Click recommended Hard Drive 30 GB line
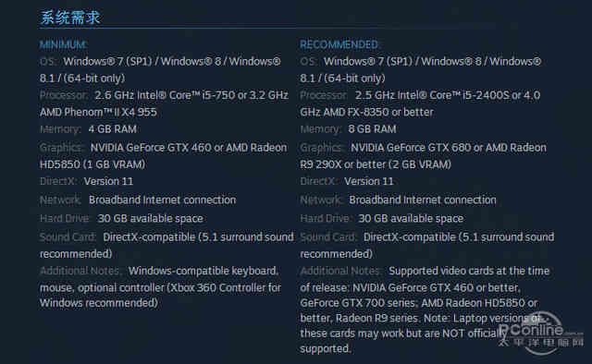The height and width of the screenshot is (364, 592). coord(382,218)
